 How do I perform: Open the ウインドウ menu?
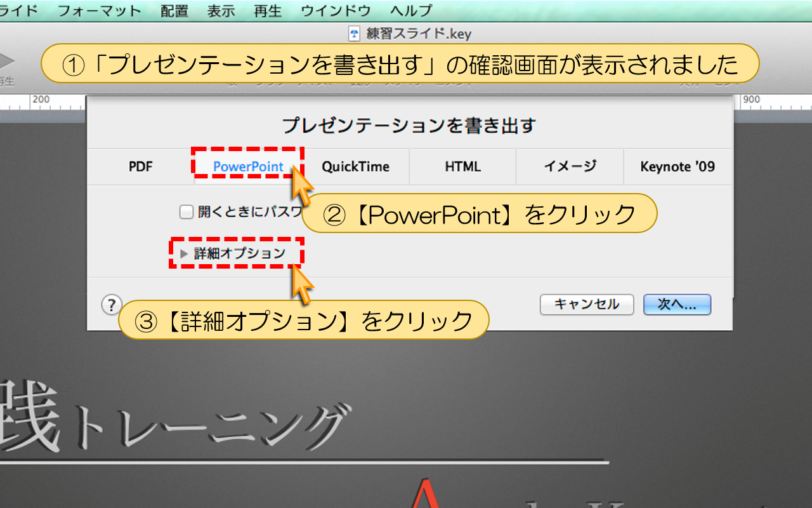(x=336, y=11)
